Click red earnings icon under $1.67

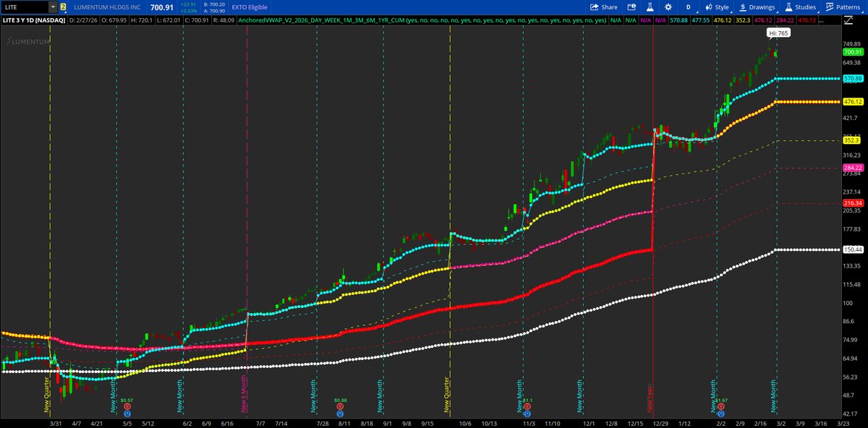click(721, 407)
